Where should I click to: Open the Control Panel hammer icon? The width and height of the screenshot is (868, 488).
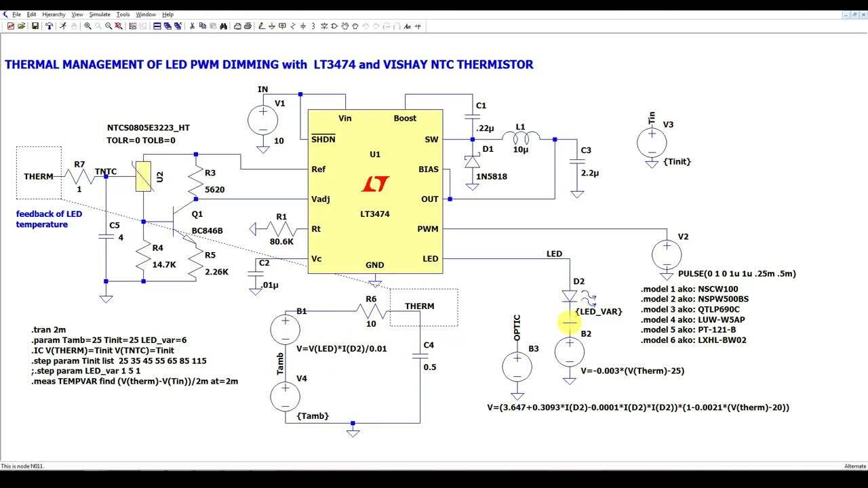coord(50,26)
